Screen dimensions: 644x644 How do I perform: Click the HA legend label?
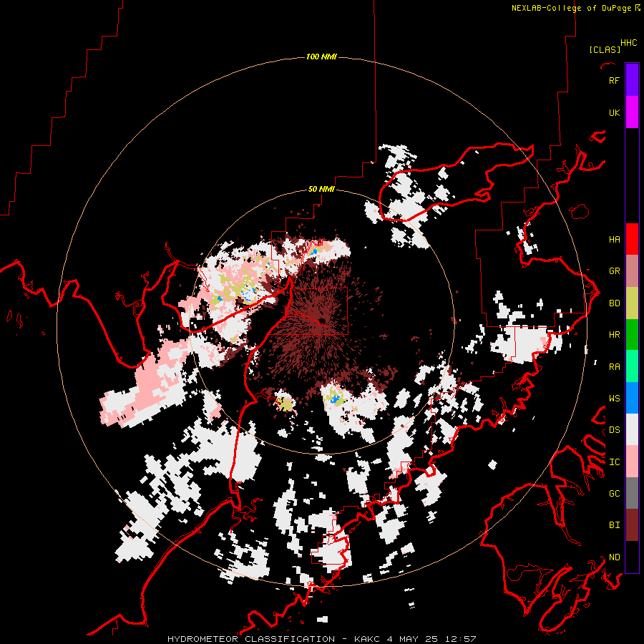click(614, 239)
